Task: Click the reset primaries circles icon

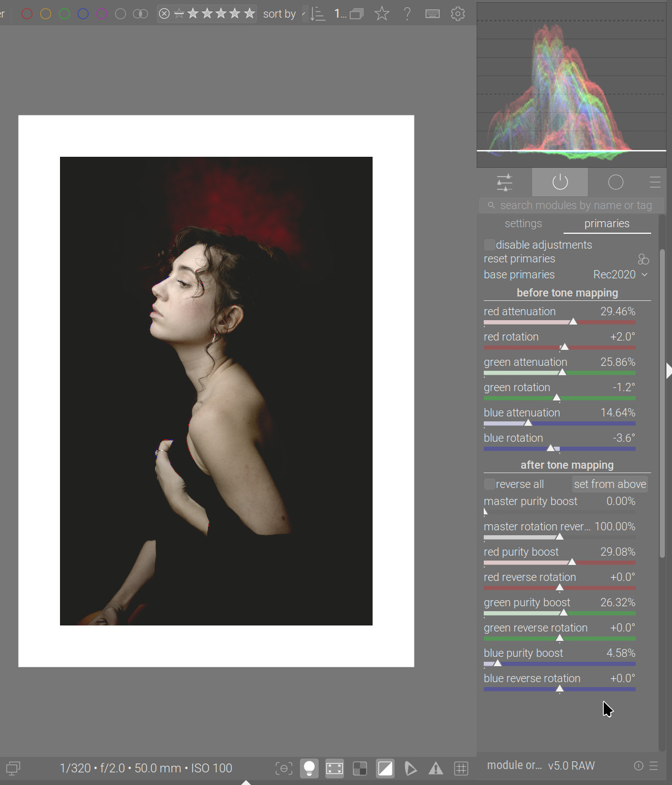Action: 643,259
